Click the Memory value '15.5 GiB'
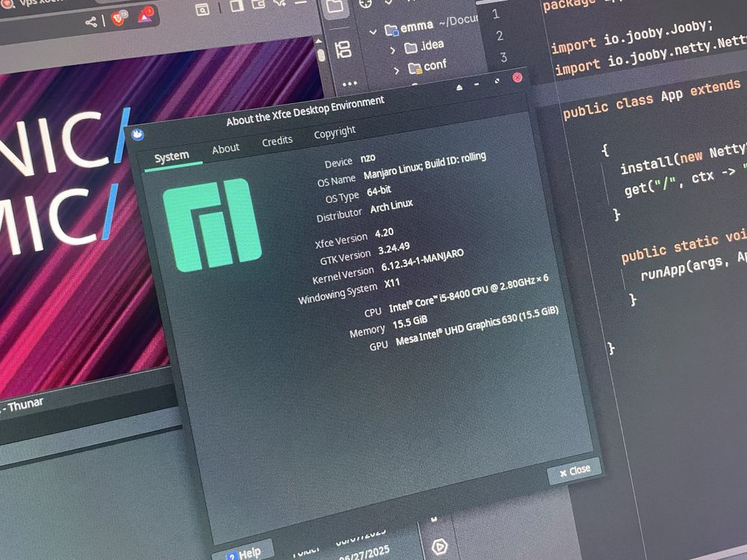Screen dimensions: 747x560 409,322
